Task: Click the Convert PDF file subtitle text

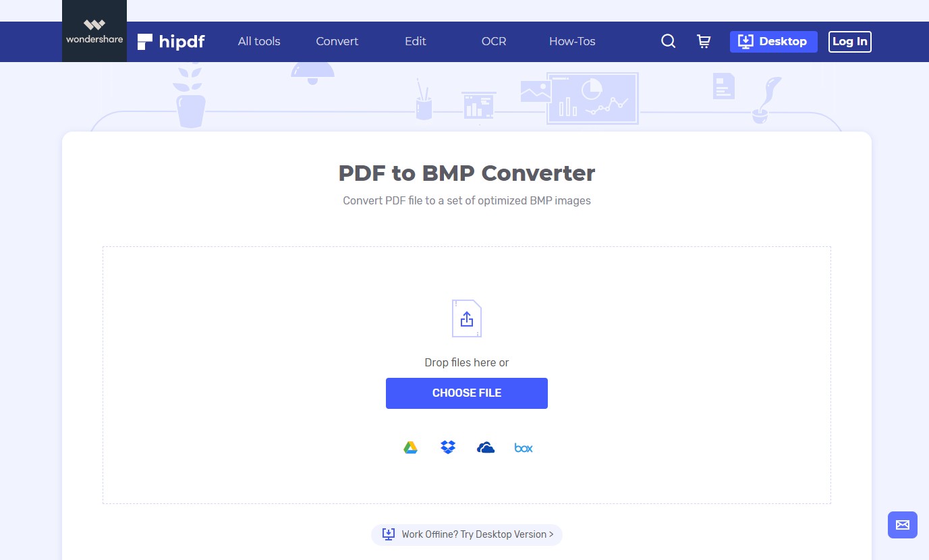Action: [467, 200]
